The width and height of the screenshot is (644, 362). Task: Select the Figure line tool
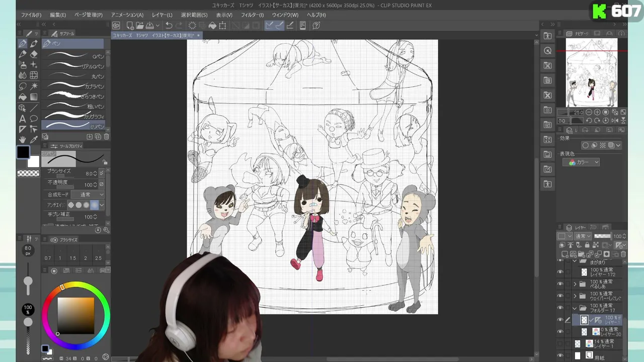click(x=34, y=108)
